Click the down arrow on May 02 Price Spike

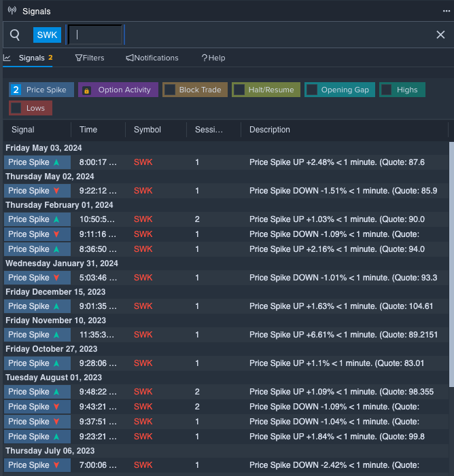(x=57, y=191)
